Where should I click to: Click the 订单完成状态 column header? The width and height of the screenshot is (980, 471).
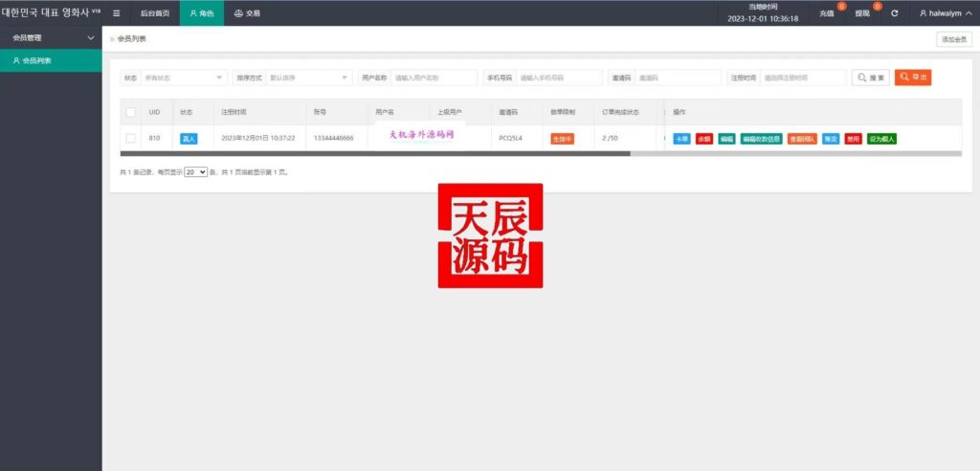[x=620, y=112]
